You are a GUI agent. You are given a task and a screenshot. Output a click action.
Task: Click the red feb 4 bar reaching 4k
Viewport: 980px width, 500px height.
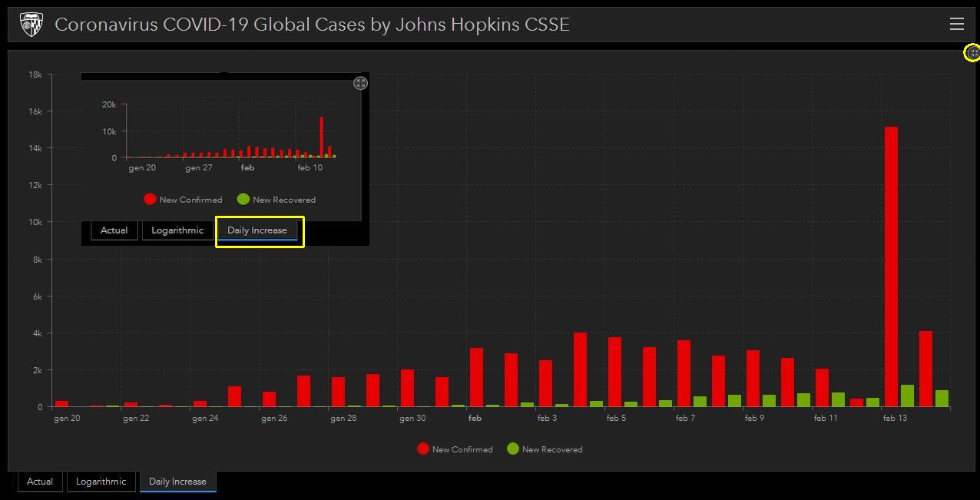click(x=580, y=369)
